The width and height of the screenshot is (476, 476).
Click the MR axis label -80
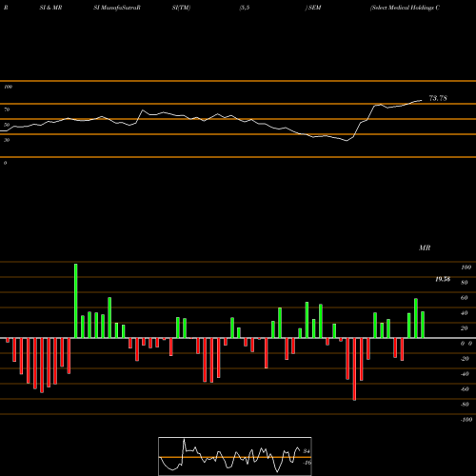point(465,405)
